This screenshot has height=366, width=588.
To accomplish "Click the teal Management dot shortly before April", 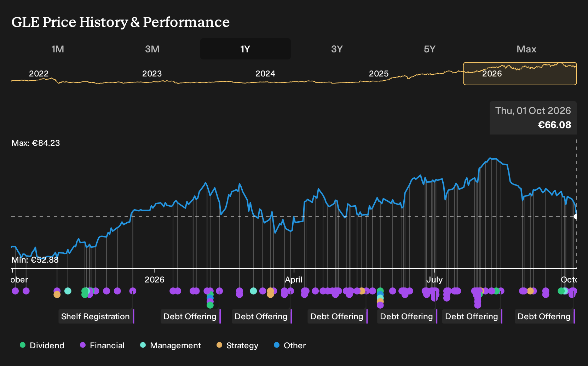I will (253, 291).
